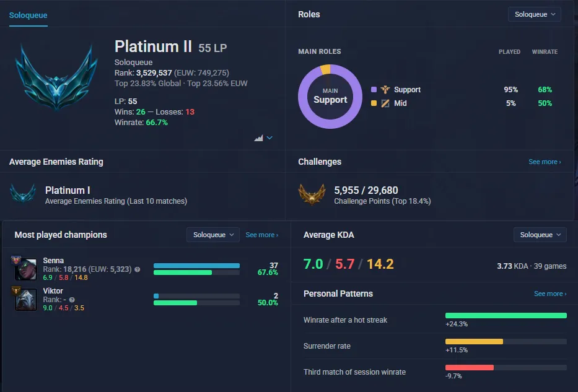Viewport: 578px width, 392px height.
Task: Click the Viktor mastery badge icon
Action: 16,290
